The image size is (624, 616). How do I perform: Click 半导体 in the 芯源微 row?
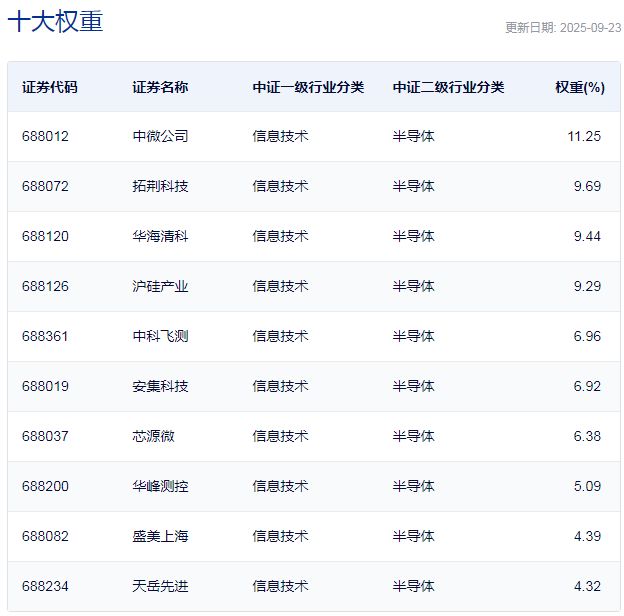(x=413, y=436)
